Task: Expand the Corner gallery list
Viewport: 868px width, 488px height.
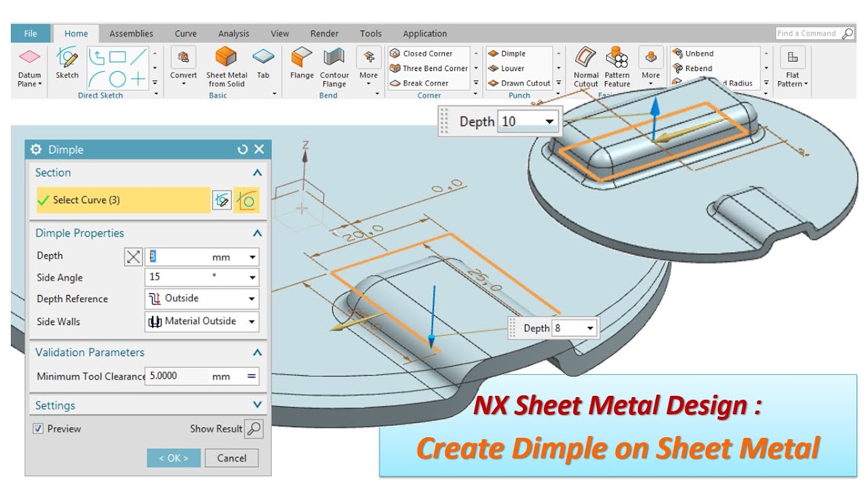Action: (476, 83)
